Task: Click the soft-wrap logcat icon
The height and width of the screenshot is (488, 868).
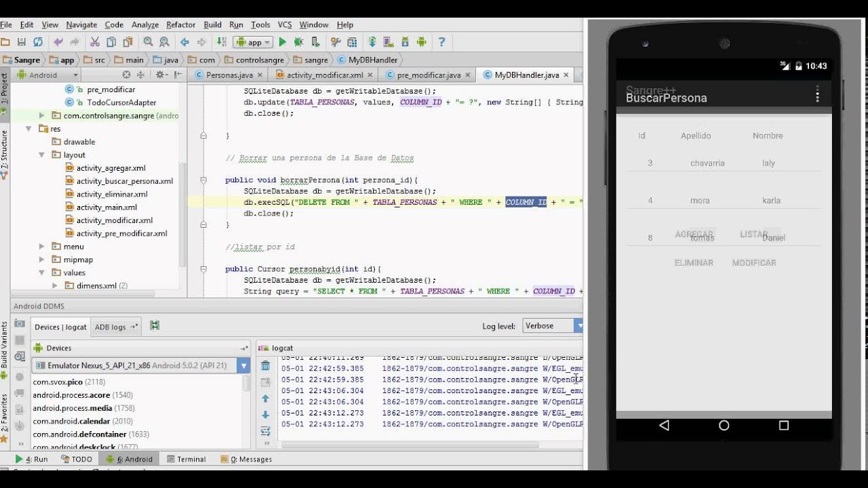Action: (265, 431)
